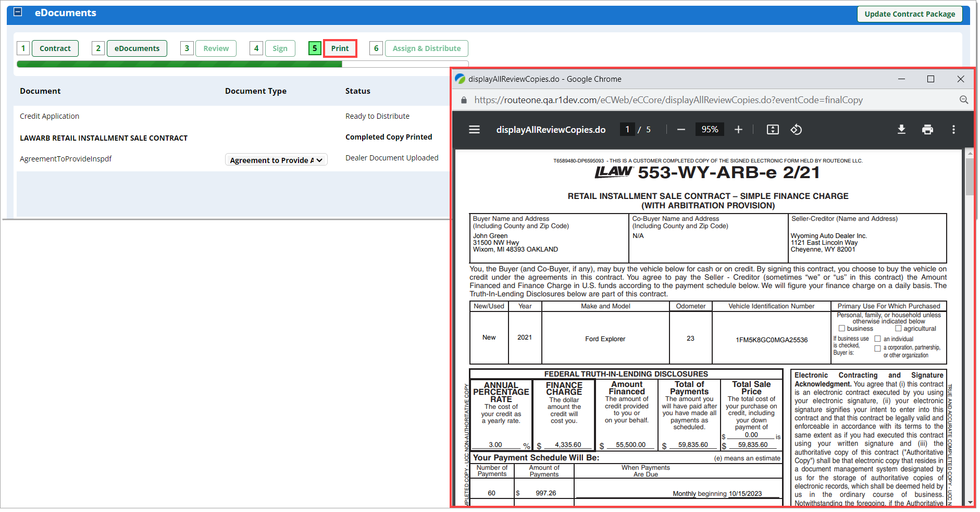
Task: Click step number 6 box
Action: (376, 48)
